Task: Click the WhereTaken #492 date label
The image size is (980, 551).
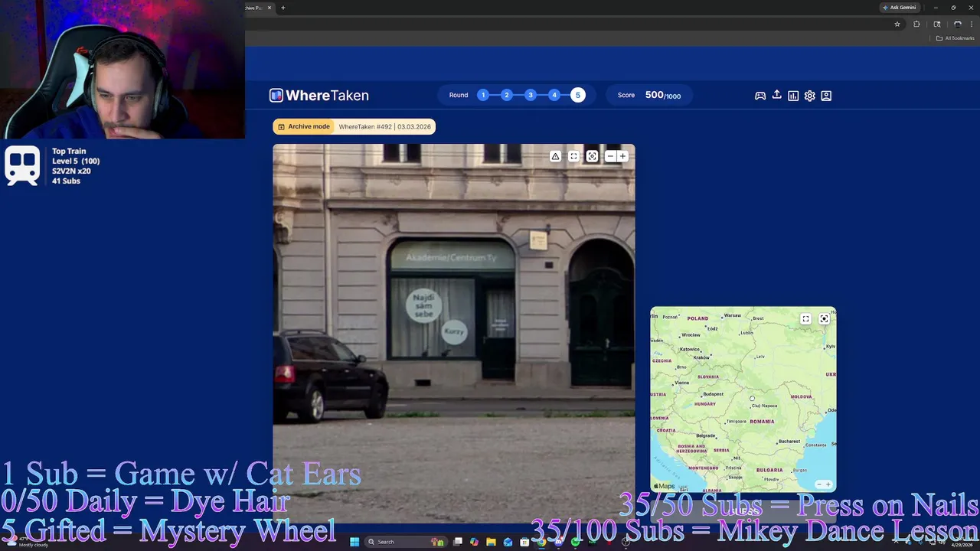Action: point(385,126)
